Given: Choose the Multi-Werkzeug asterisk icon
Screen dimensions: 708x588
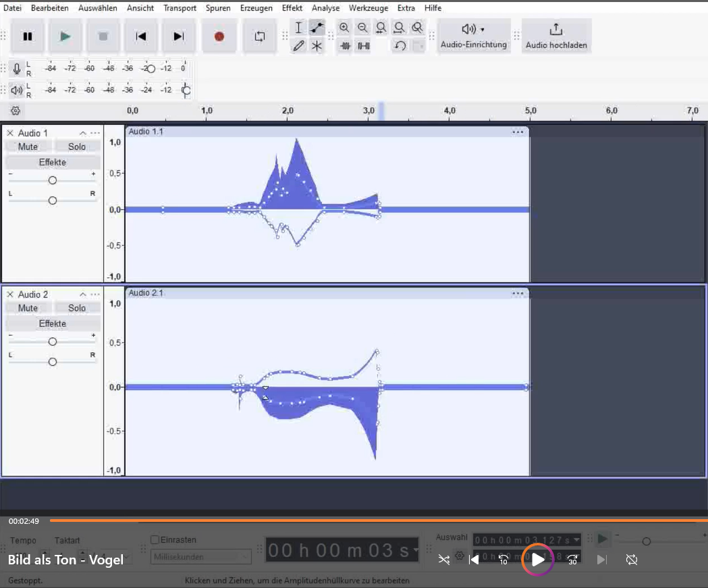Looking at the screenshot, I should 316,46.
